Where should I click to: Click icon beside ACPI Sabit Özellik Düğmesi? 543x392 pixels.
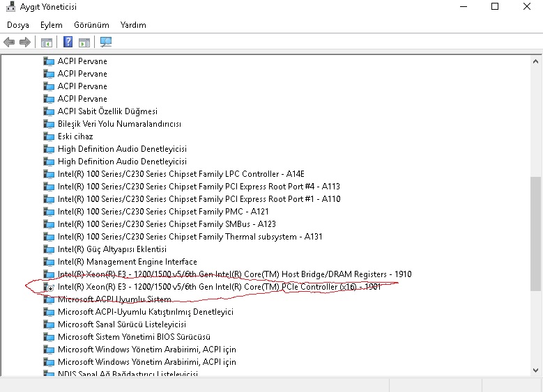49,111
